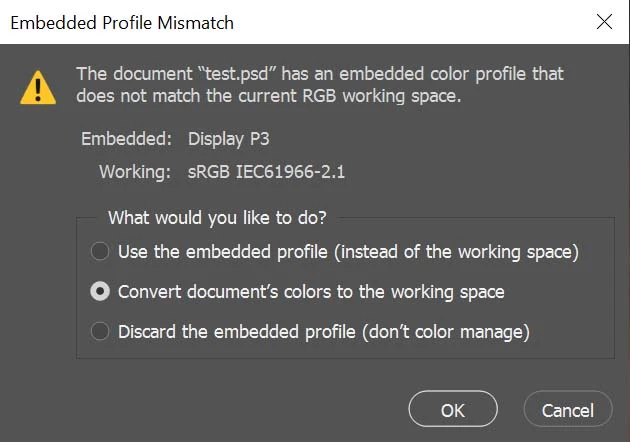The height and width of the screenshot is (442, 630).
Task: Click the 'instead of the working space' label text
Action: tap(456, 252)
